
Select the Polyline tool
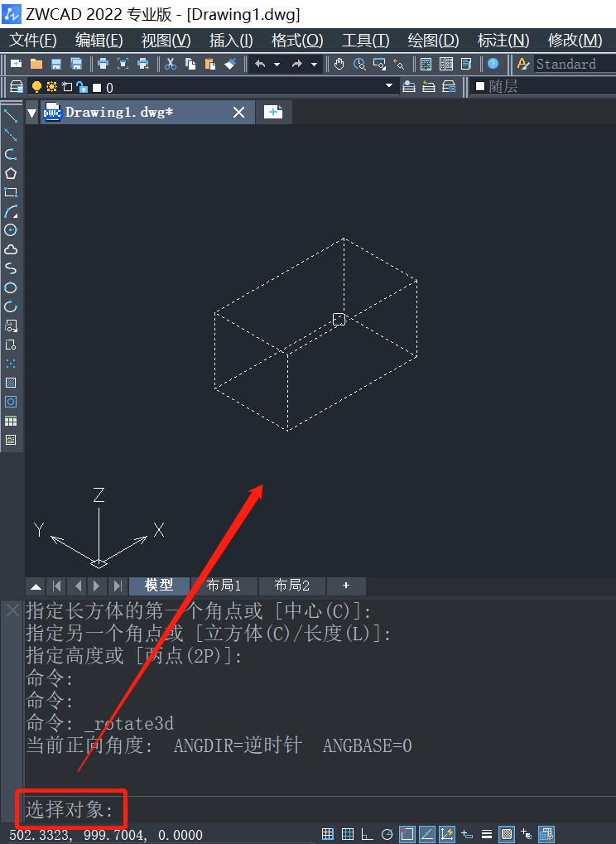coord(11,155)
